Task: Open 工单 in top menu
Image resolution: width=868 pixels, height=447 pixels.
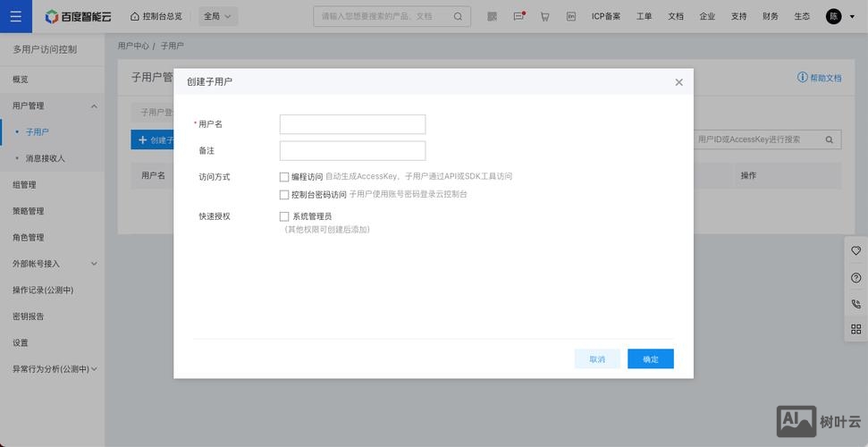Action: (x=644, y=17)
